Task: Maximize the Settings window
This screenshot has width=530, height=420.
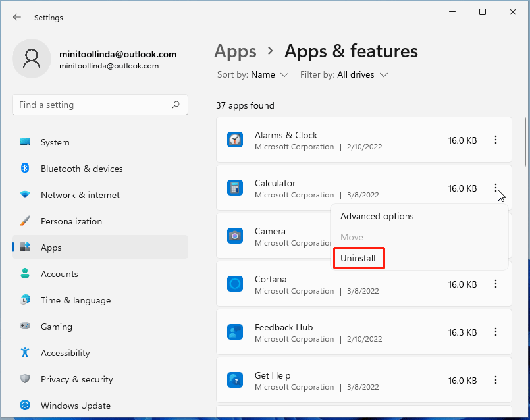Action: (x=483, y=12)
